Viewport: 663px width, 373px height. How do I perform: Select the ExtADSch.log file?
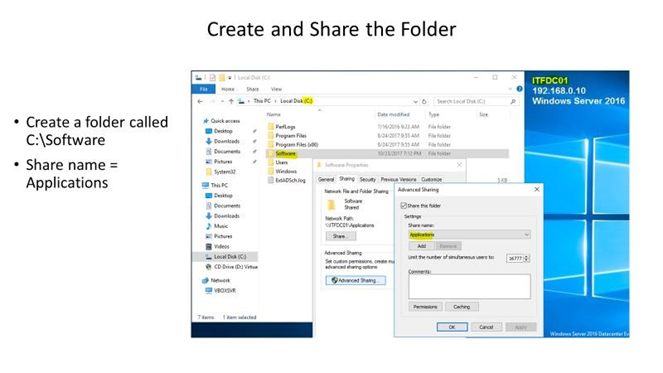click(x=290, y=180)
